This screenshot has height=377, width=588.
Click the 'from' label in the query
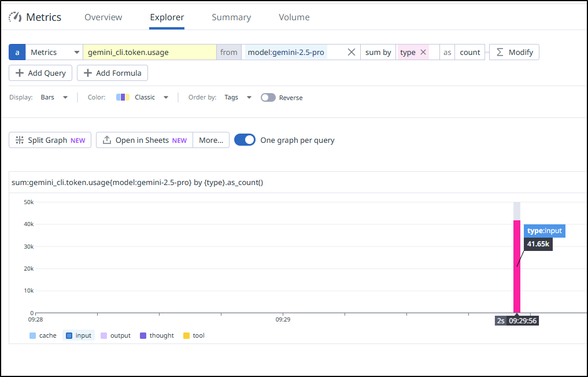tap(229, 52)
